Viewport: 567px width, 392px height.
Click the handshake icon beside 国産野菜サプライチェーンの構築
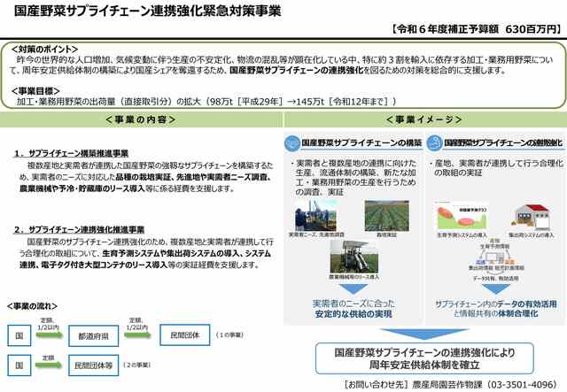[293, 142]
